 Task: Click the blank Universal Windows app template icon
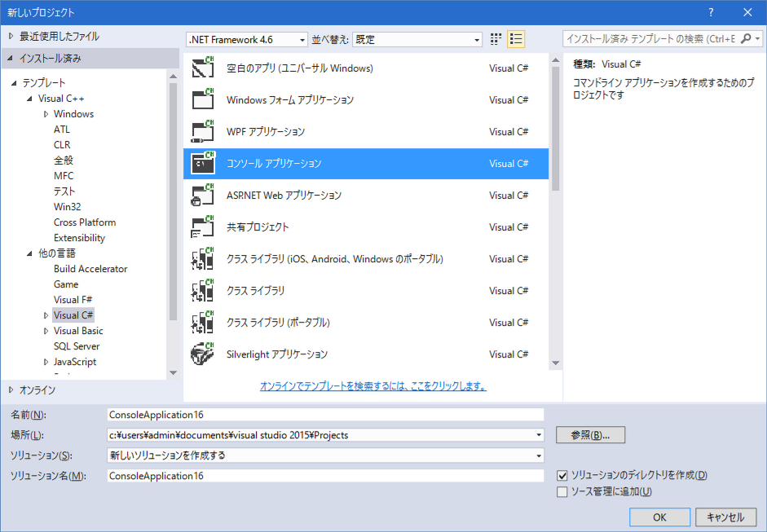(202, 68)
